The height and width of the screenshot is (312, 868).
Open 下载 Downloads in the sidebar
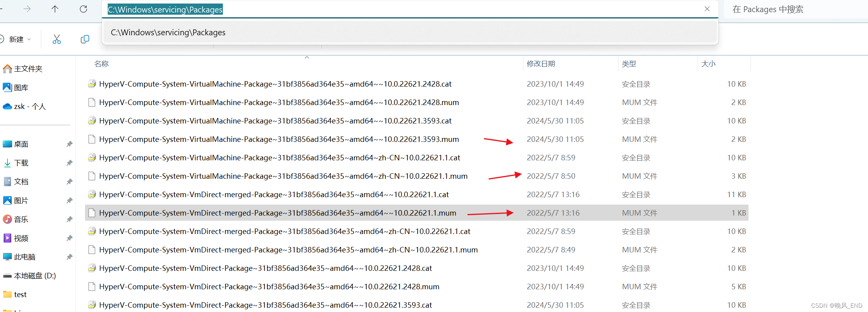(16, 163)
